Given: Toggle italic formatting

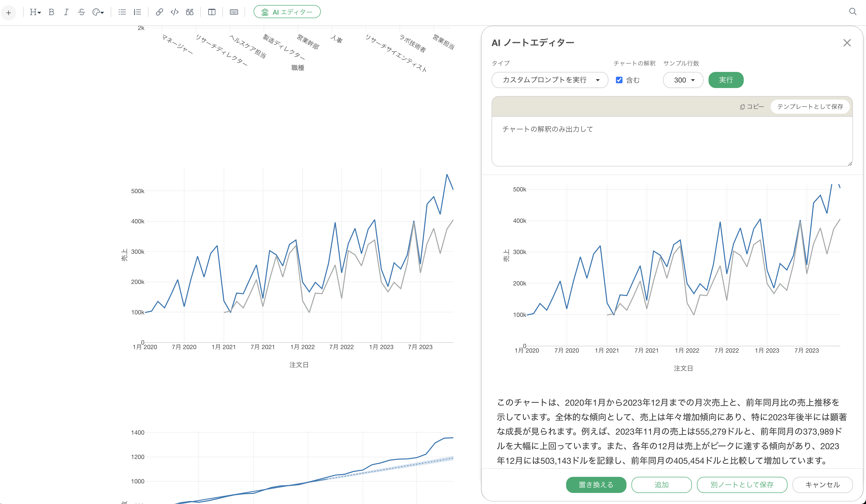Looking at the screenshot, I should click(66, 12).
